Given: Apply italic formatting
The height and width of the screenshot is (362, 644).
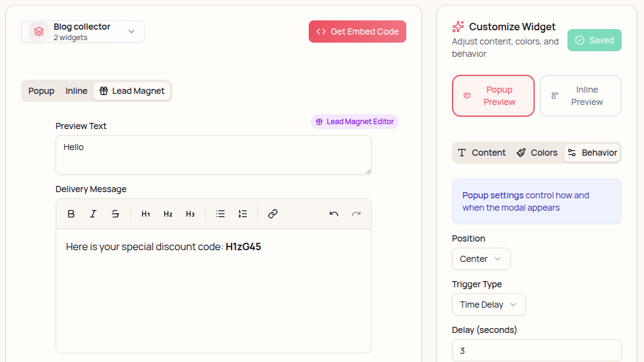Looking at the screenshot, I should pos(93,213).
